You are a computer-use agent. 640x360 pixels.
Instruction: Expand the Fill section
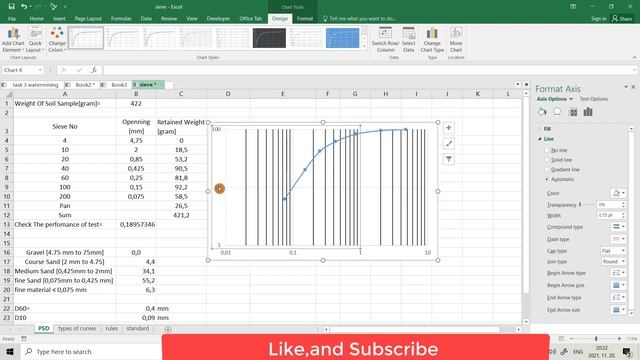tap(540, 129)
